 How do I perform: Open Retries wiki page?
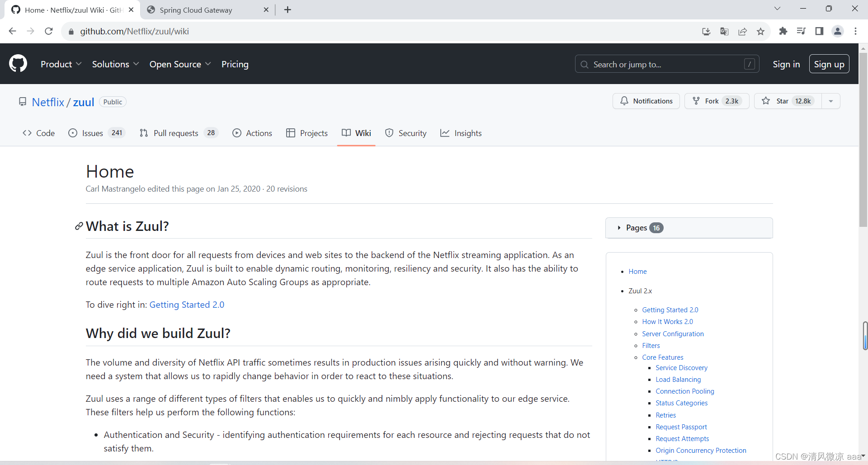666,415
